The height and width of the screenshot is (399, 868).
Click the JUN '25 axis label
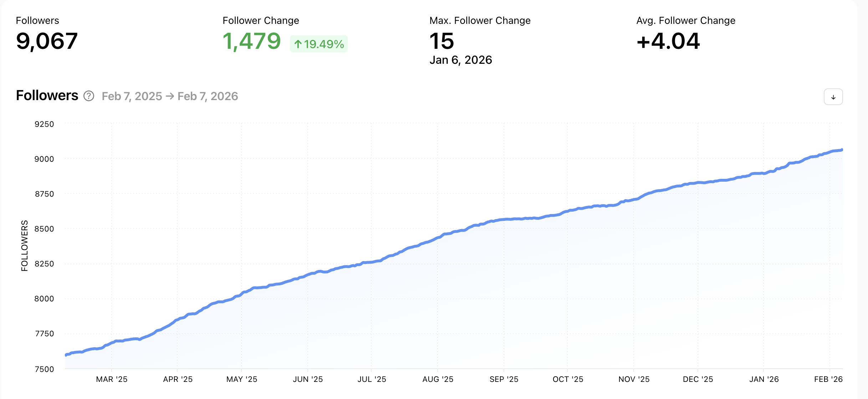308,379
